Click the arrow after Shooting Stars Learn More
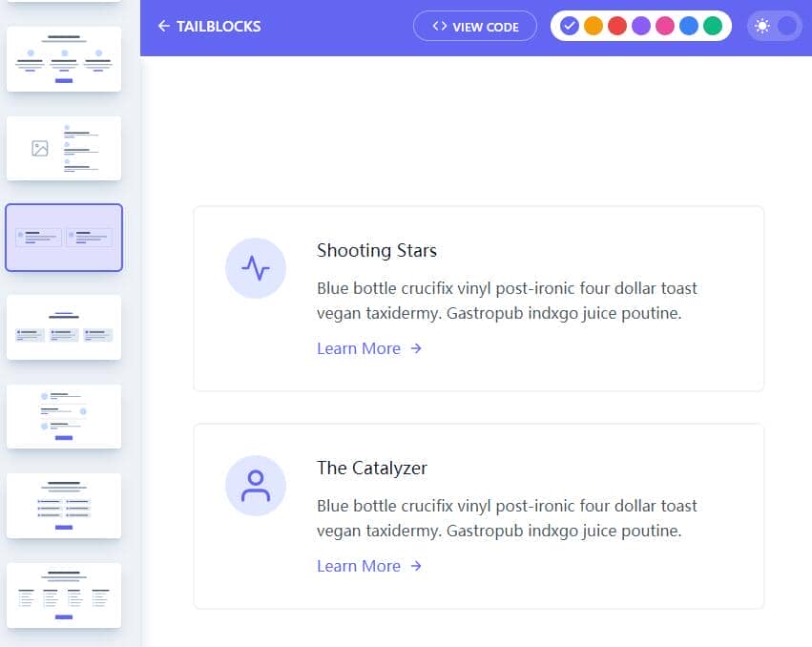The image size is (812, 647). coord(416,349)
